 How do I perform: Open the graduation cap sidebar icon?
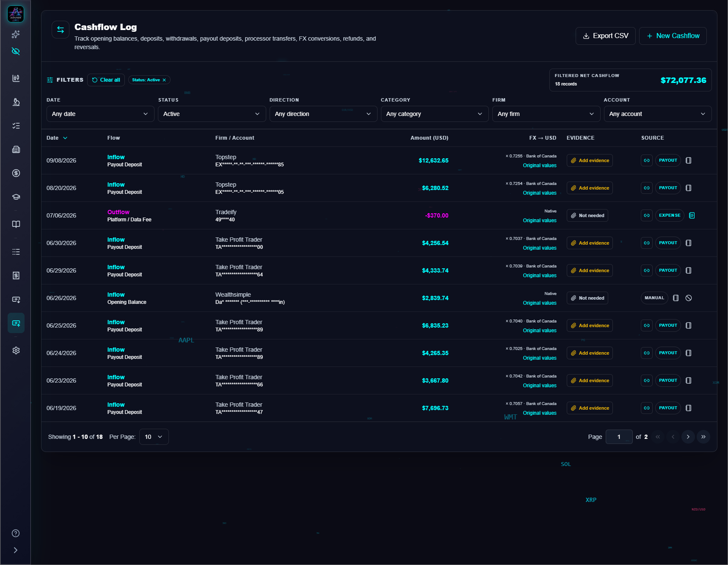coord(16,197)
